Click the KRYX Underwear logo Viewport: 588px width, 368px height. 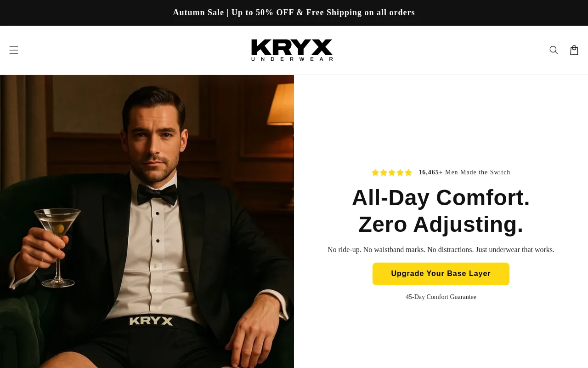292,50
